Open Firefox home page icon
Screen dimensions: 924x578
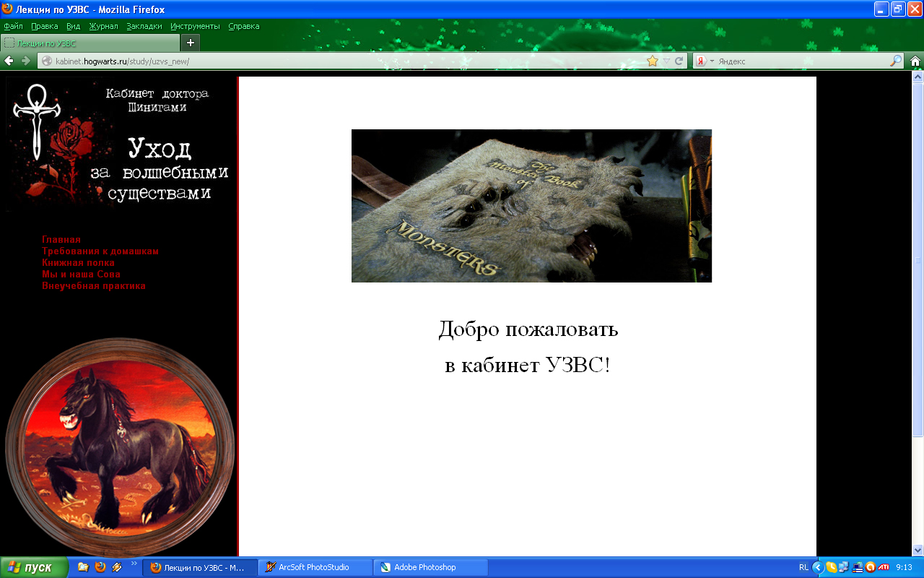(x=915, y=61)
